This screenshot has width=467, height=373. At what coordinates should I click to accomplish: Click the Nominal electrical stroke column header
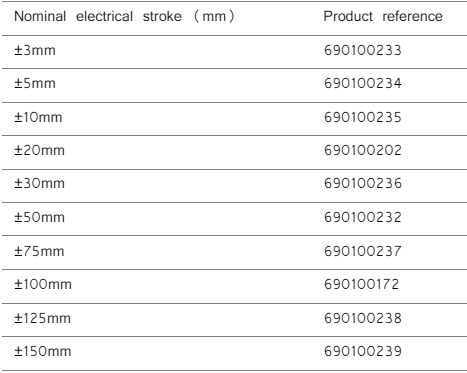124,16
